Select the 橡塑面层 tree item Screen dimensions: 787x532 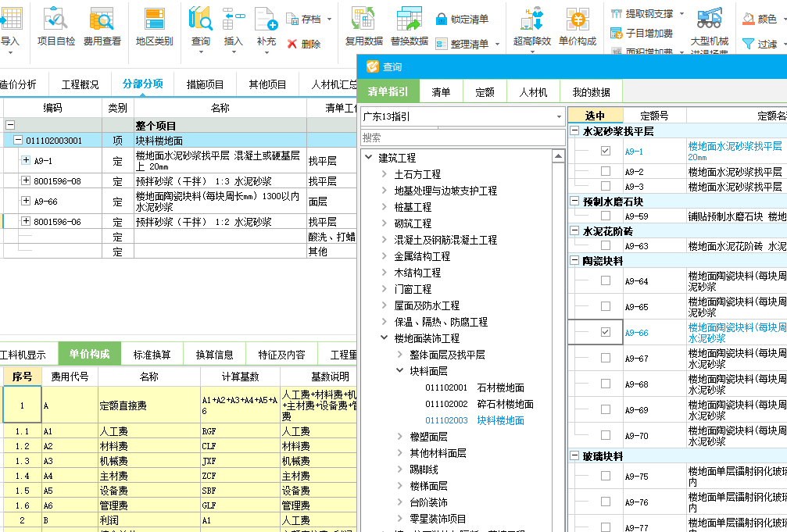coord(428,437)
